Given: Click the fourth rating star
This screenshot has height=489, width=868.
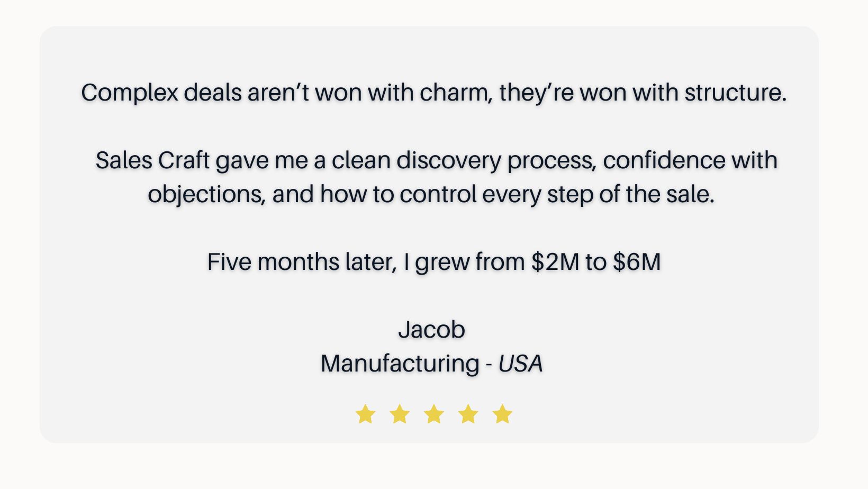Looking at the screenshot, I should [x=468, y=414].
